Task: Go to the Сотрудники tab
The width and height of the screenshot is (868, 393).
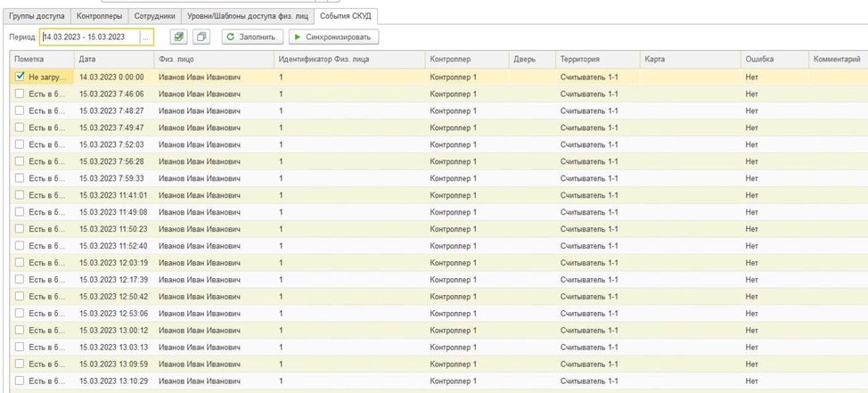Action: point(154,16)
